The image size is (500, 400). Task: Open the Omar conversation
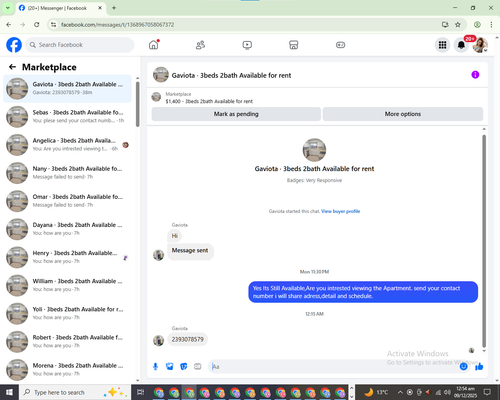67,201
